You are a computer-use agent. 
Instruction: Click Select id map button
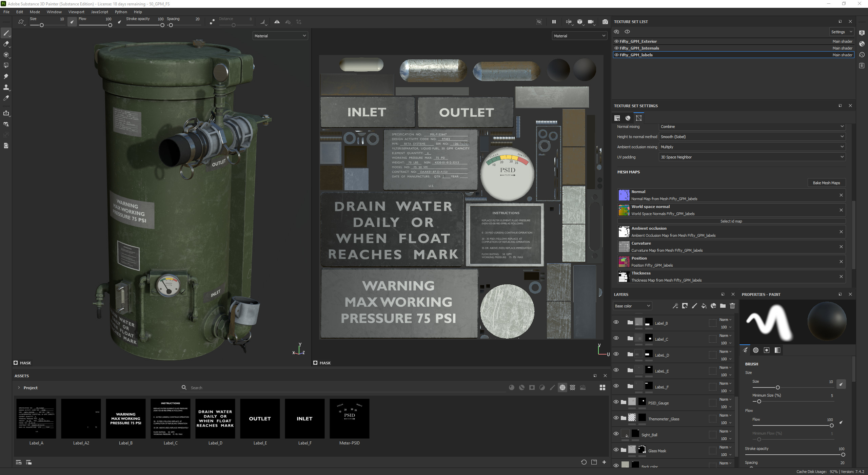click(731, 221)
